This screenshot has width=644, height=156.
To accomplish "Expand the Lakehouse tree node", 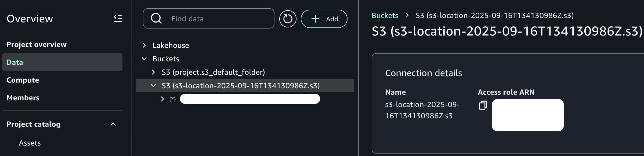I will click(144, 45).
